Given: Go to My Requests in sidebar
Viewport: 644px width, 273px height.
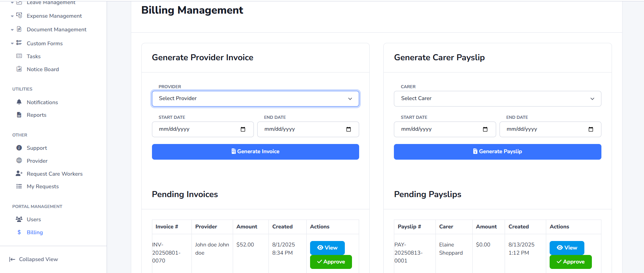Looking at the screenshot, I should point(43,187).
